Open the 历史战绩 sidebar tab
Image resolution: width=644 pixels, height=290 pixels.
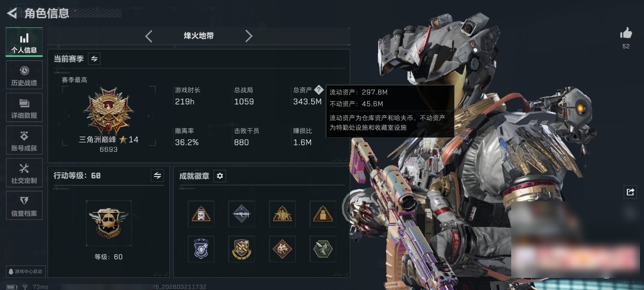[x=24, y=75]
